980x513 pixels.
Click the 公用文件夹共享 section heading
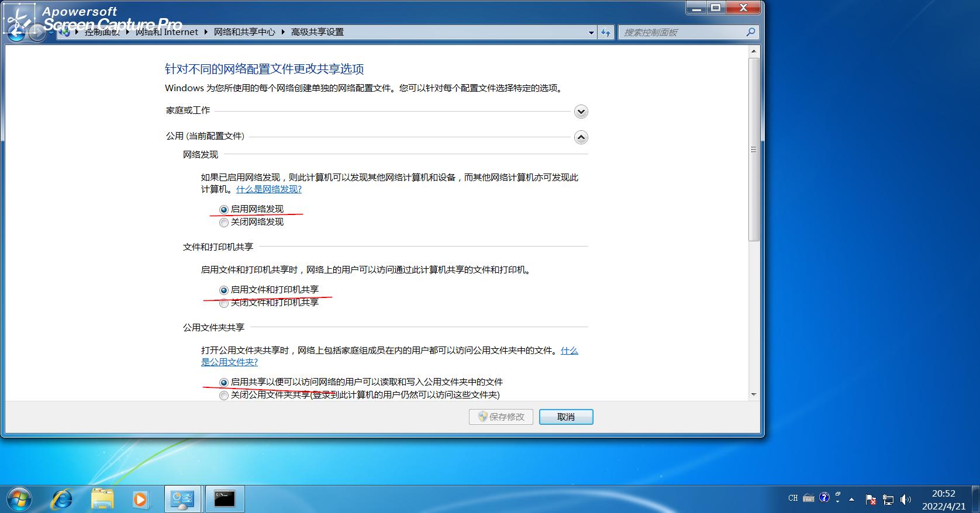tap(213, 328)
